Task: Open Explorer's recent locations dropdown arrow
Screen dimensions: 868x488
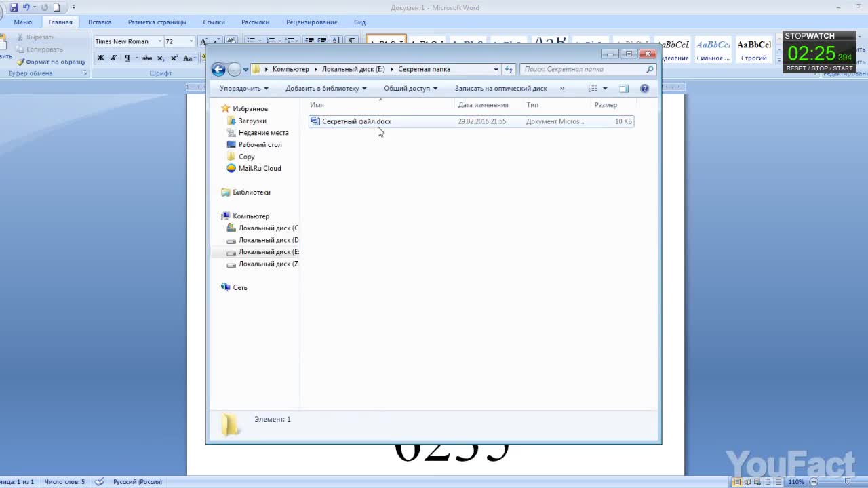Action: point(245,70)
